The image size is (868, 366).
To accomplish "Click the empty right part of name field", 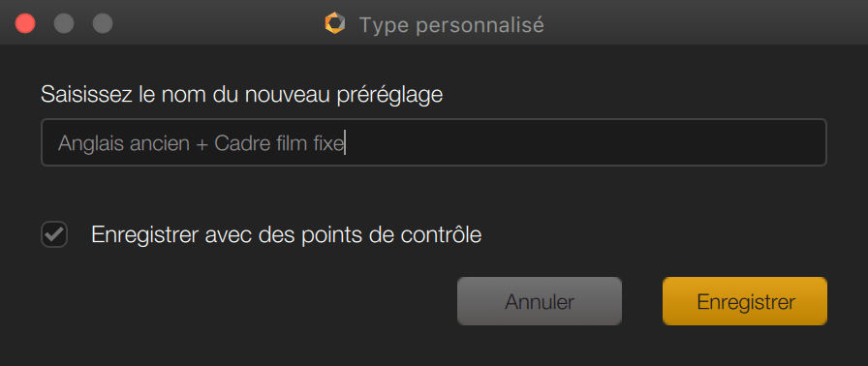I will click(x=587, y=142).
